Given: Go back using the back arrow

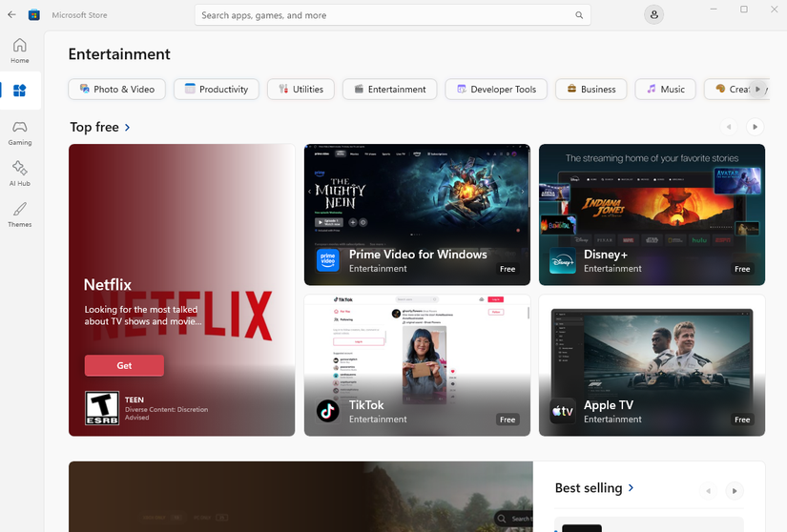Looking at the screenshot, I should click(11, 15).
